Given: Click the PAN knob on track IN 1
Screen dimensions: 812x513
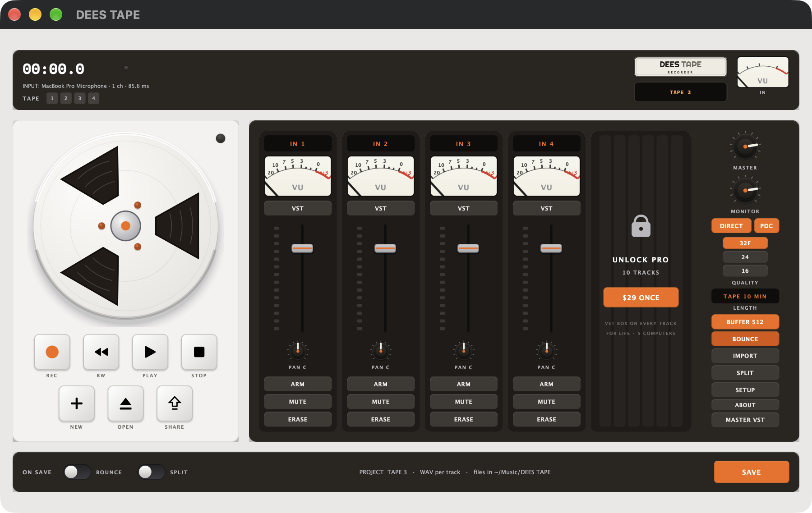Looking at the screenshot, I should pyautogui.click(x=298, y=351).
